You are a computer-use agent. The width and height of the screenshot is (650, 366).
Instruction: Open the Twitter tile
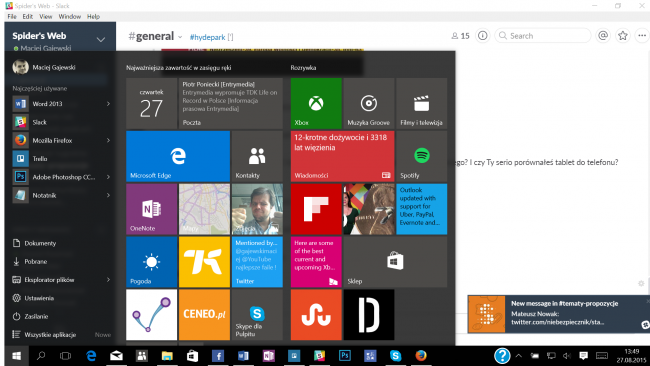click(x=257, y=262)
